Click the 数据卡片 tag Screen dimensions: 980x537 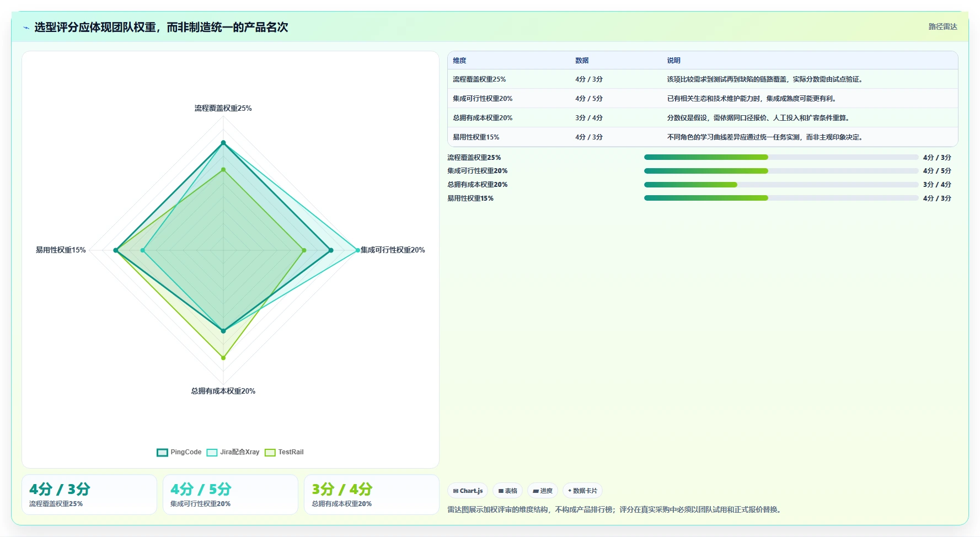[x=582, y=491]
